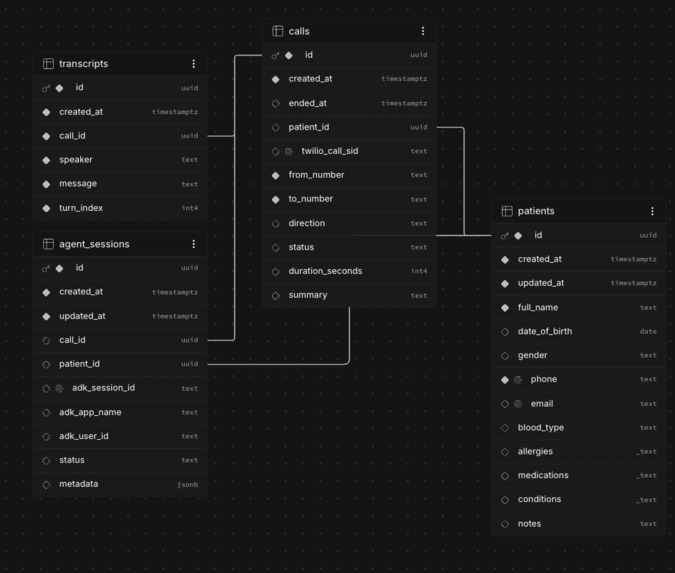The height and width of the screenshot is (573, 675).
Task: Click the date_of_birth column in patients
Action: click(x=579, y=331)
